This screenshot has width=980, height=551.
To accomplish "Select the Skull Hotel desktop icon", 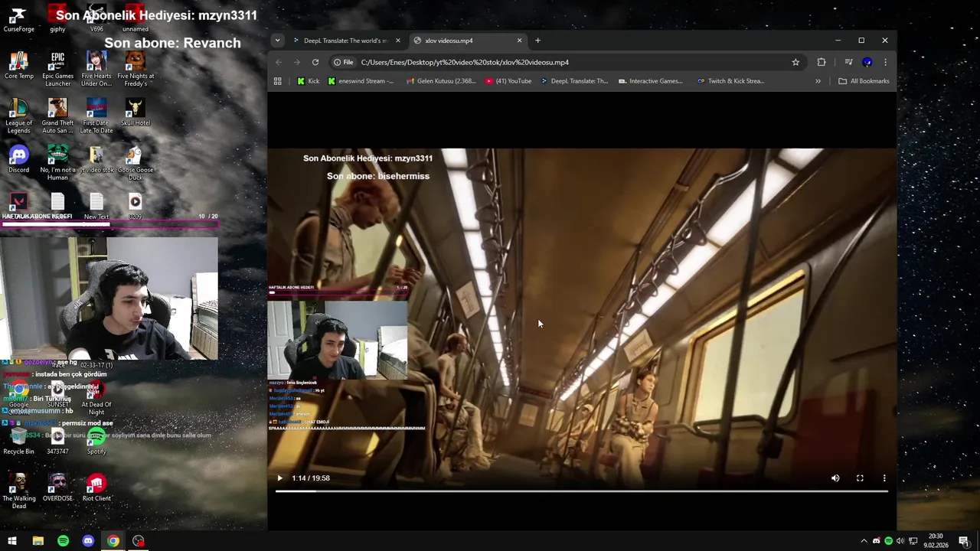I will click(x=136, y=112).
